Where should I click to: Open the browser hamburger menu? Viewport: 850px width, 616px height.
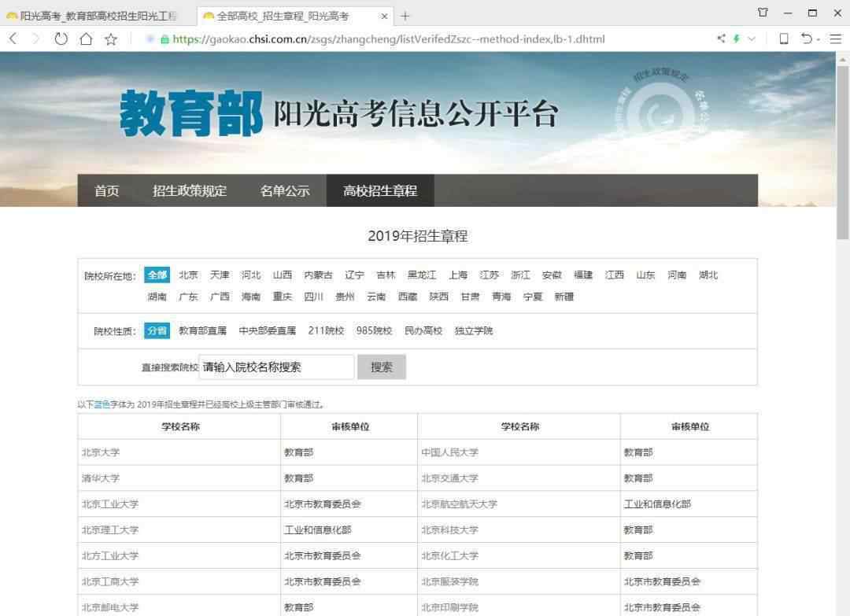836,39
